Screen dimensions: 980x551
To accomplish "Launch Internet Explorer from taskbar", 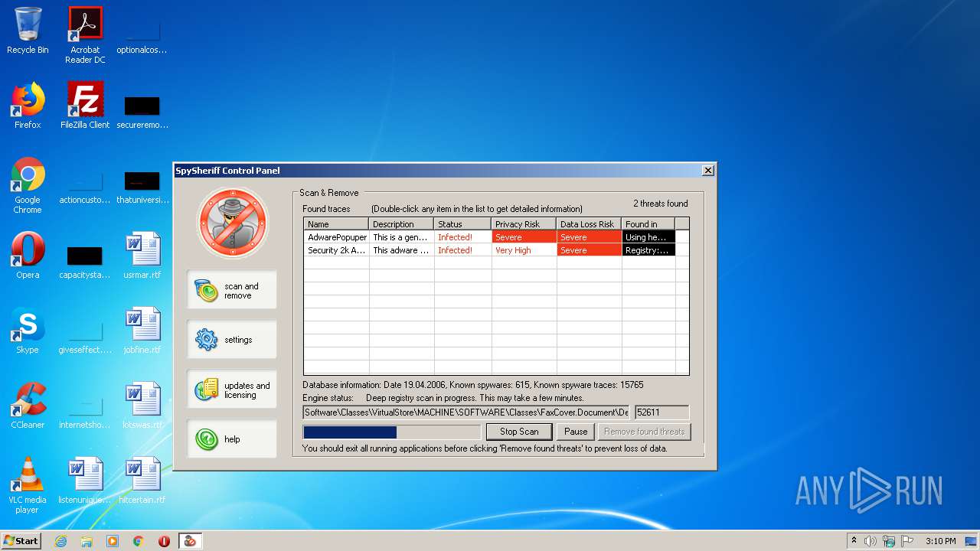I will click(60, 541).
